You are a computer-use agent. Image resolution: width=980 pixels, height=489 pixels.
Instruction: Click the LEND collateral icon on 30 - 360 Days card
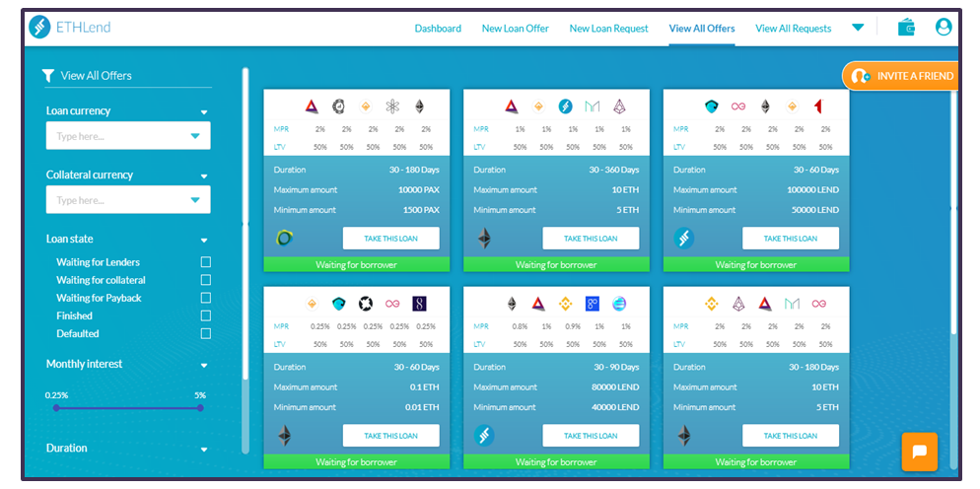pos(565,106)
